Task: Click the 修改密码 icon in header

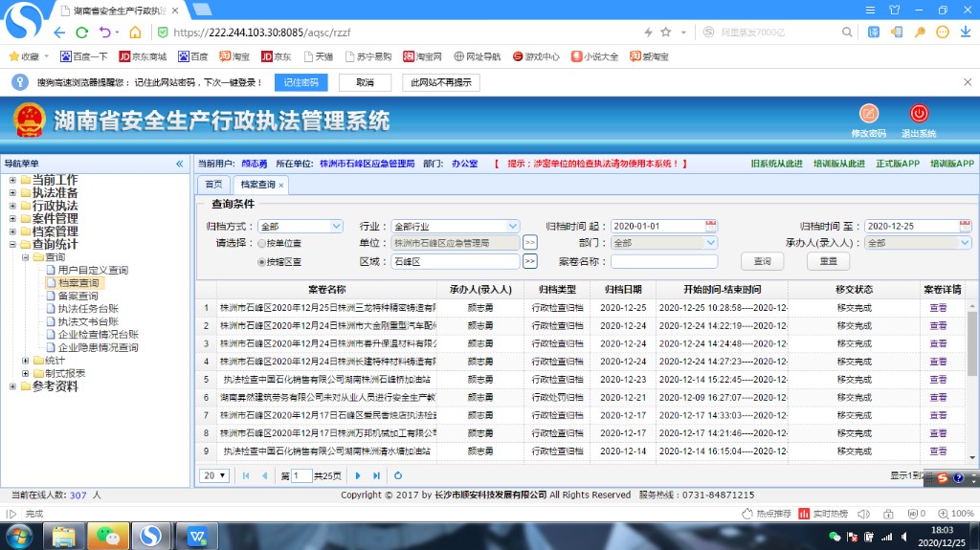Action: tap(868, 114)
